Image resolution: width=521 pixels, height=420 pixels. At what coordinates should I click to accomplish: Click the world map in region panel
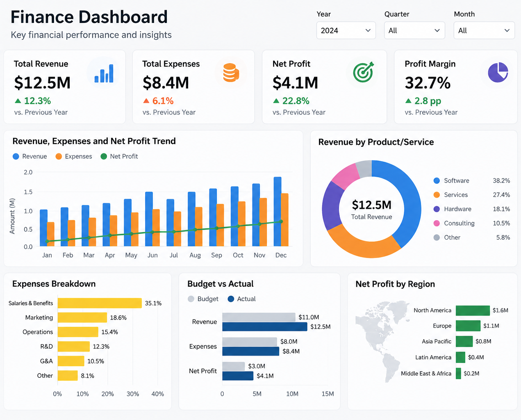point(383,341)
